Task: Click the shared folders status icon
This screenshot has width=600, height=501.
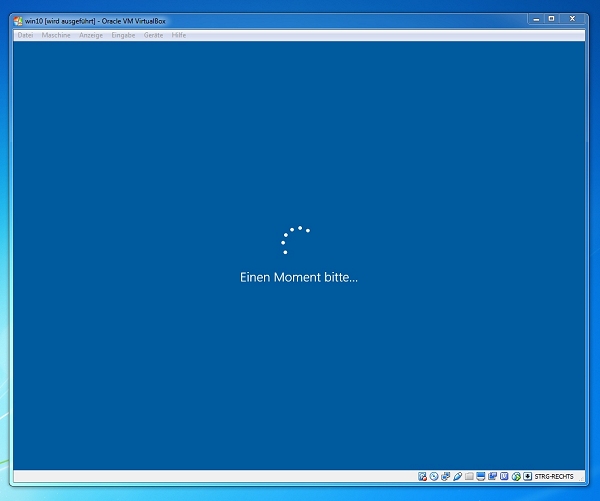Action: pyautogui.click(x=469, y=477)
